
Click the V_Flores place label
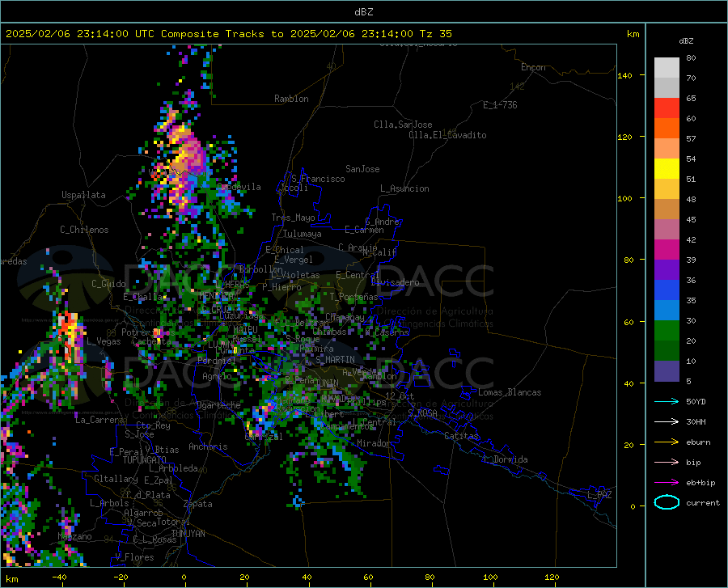coord(134,557)
